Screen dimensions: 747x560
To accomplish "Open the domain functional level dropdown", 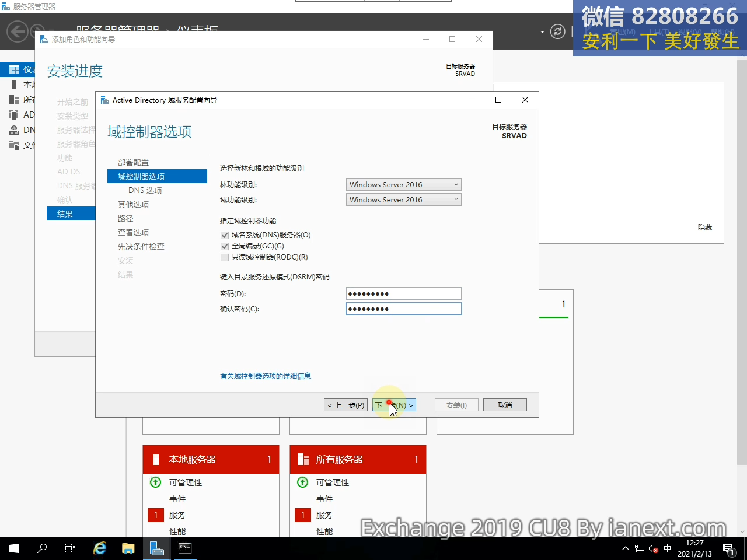I will coord(403,200).
